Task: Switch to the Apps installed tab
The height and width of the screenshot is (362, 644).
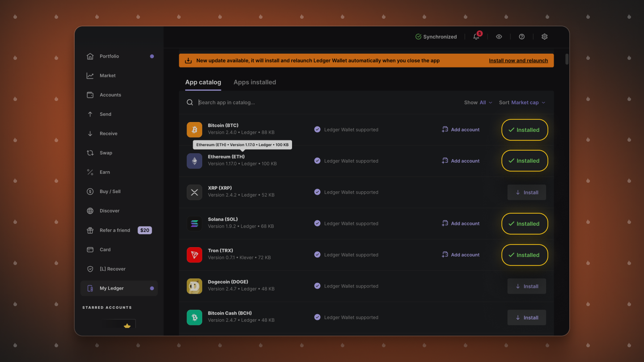Action: (255, 82)
